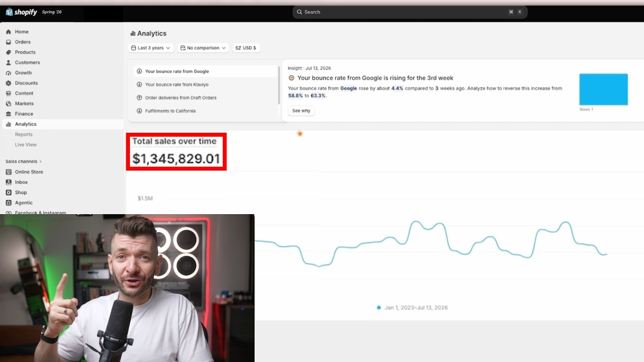Click the Finance icon in sidebar

[x=9, y=114]
